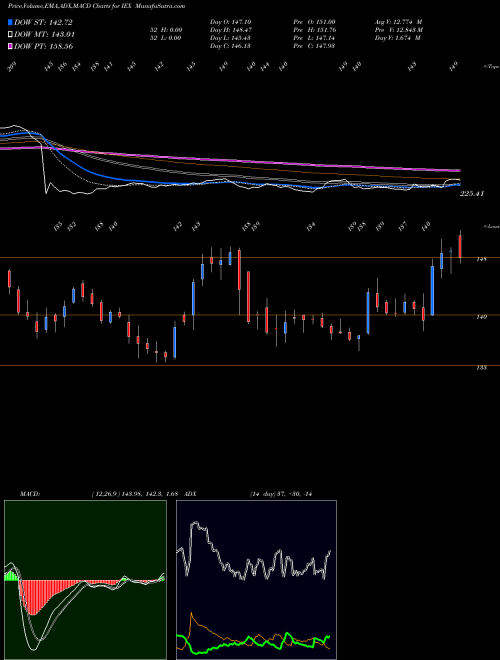Click the Pre V: 12.848 M value

tap(399, 30)
